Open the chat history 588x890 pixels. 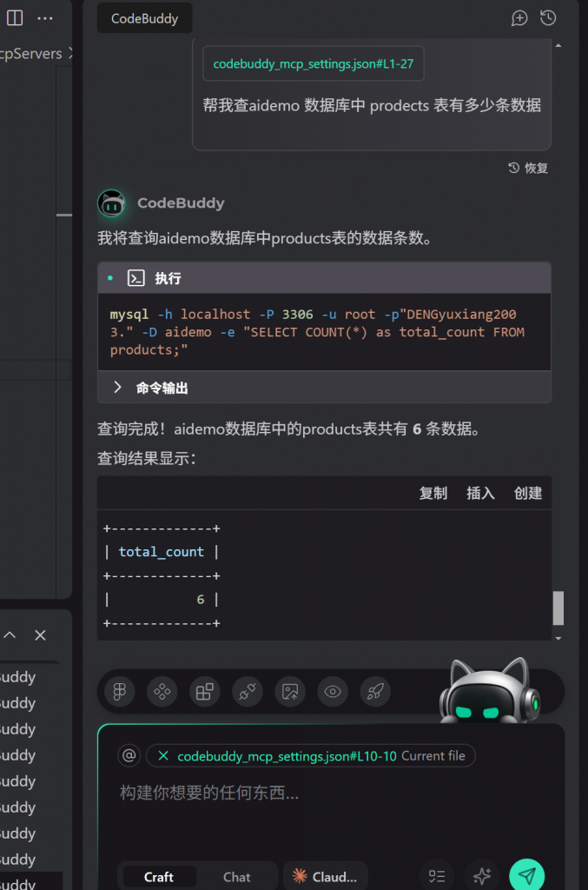pos(548,18)
